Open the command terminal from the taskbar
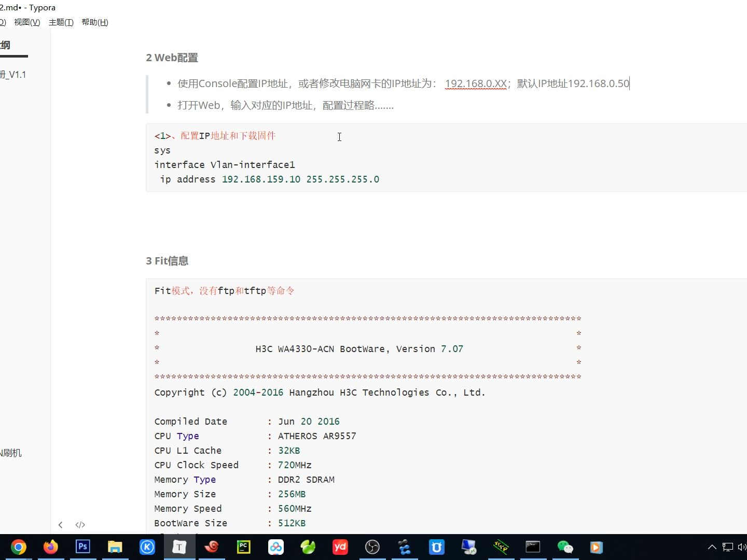The width and height of the screenshot is (747, 560). 533,547
